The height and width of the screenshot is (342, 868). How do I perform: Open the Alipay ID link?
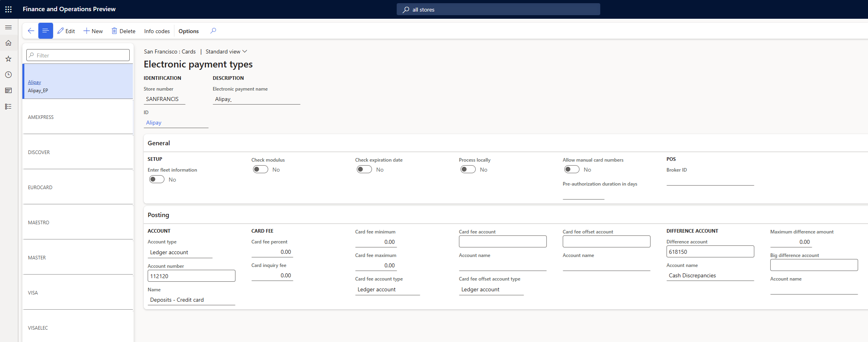[154, 123]
